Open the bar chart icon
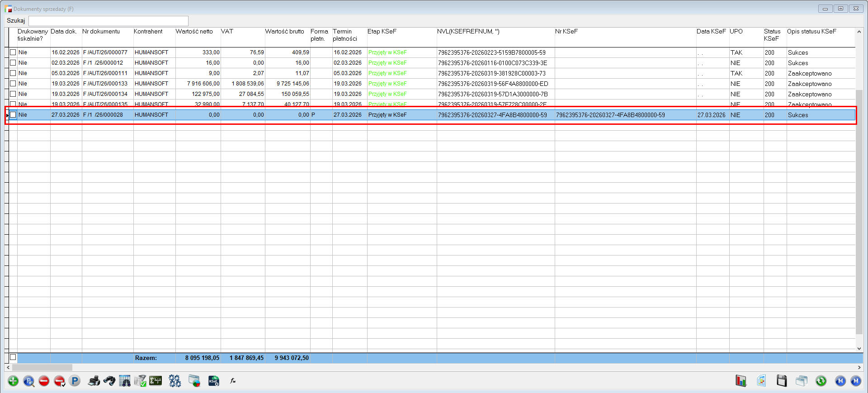 tap(741, 381)
